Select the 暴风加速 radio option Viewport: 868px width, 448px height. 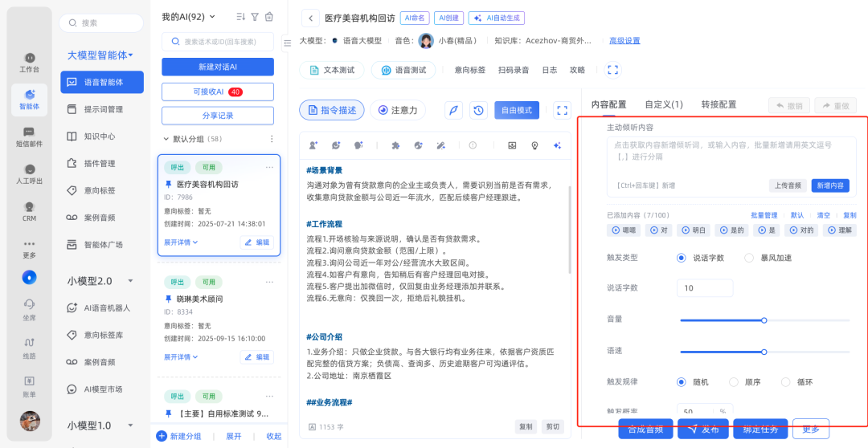point(749,258)
